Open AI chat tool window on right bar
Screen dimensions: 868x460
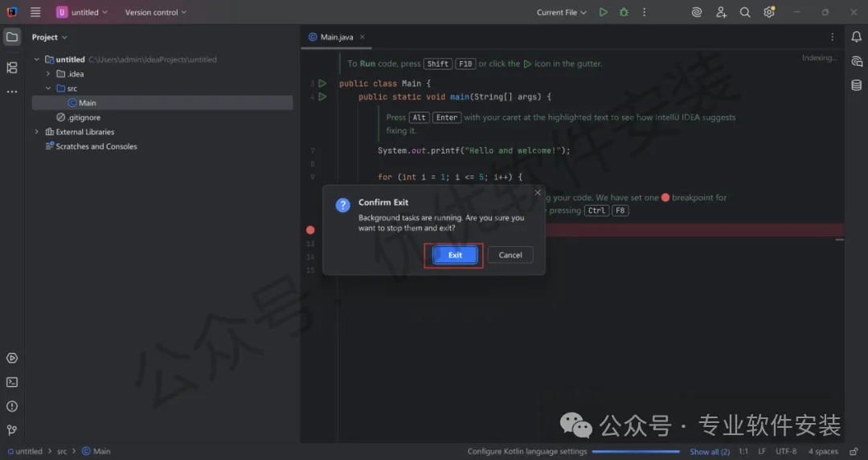click(x=857, y=61)
